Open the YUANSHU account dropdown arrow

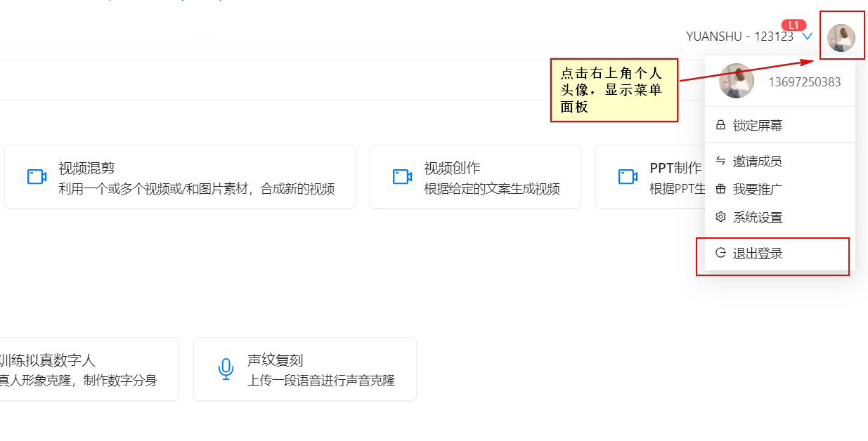pyautogui.click(x=807, y=37)
